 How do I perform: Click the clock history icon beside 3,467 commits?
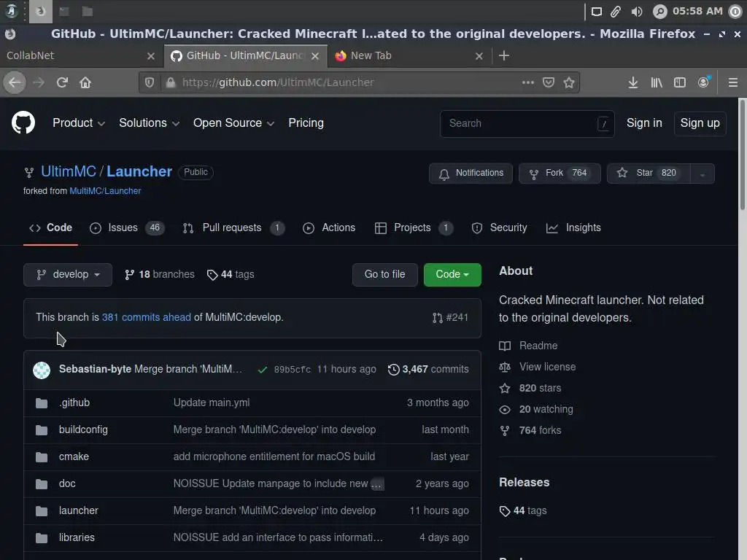click(x=393, y=370)
